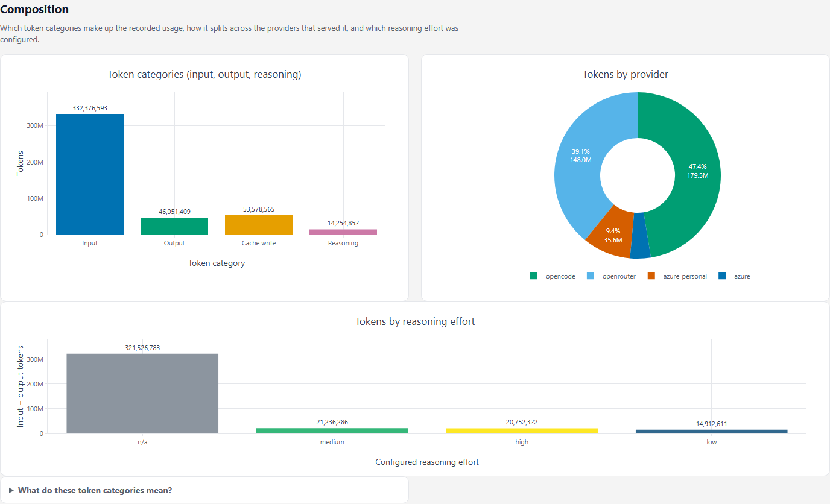The height and width of the screenshot is (504, 830).
Task: Click the green opencode legend swatch
Action: coord(534,276)
